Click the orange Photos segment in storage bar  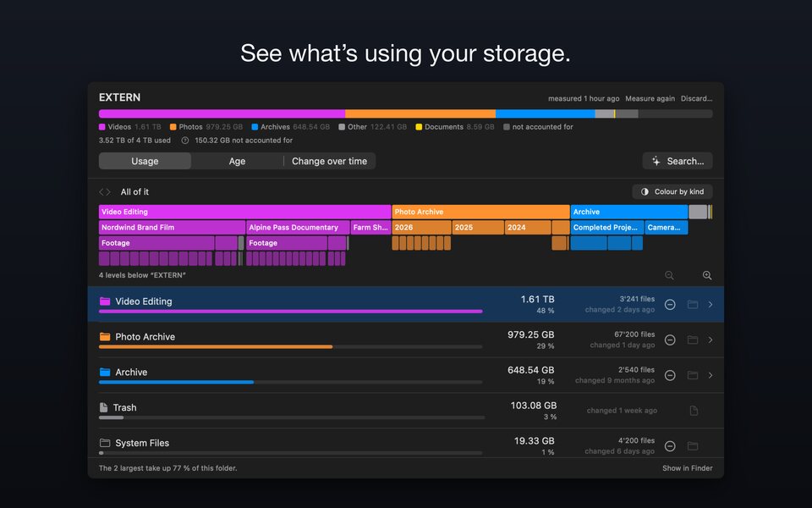click(420, 113)
